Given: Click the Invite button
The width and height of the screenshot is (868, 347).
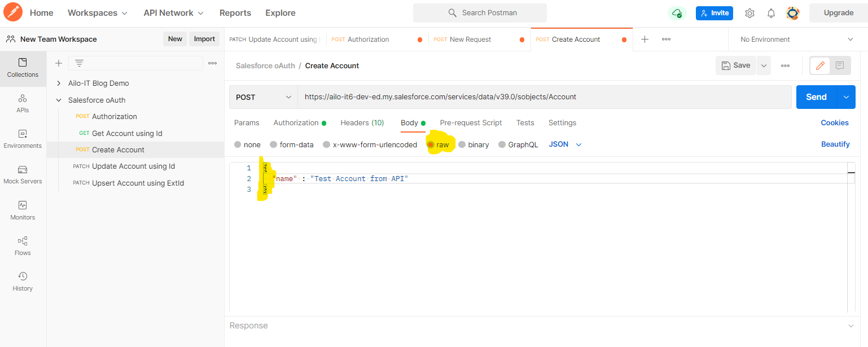Looking at the screenshot, I should [x=714, y=13].
